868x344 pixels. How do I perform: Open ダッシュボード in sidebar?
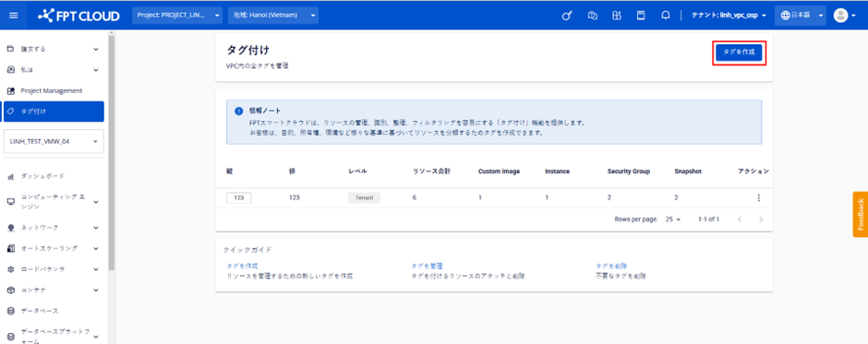42,176
